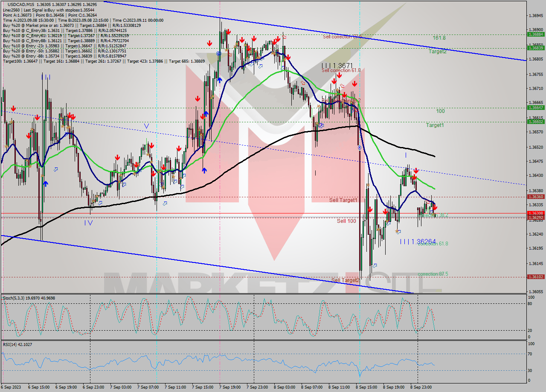Click the red 1.36102 price tag
Image resolution: width=546 pixels, height=392 pixels.
[535, 277]
